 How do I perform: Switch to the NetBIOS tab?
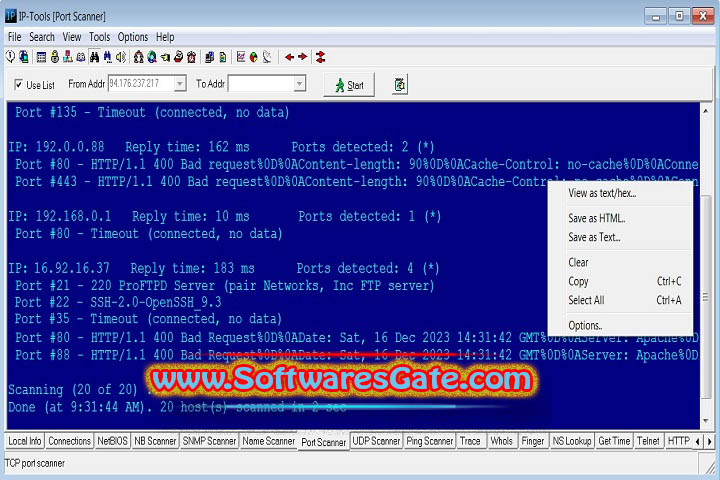point(112,441)
